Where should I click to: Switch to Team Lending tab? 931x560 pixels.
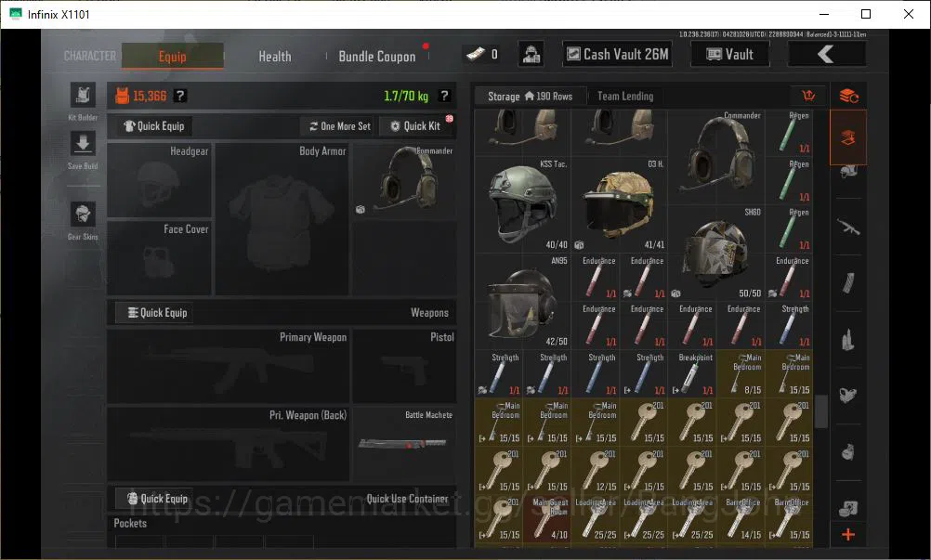click(x=625, y=96)
